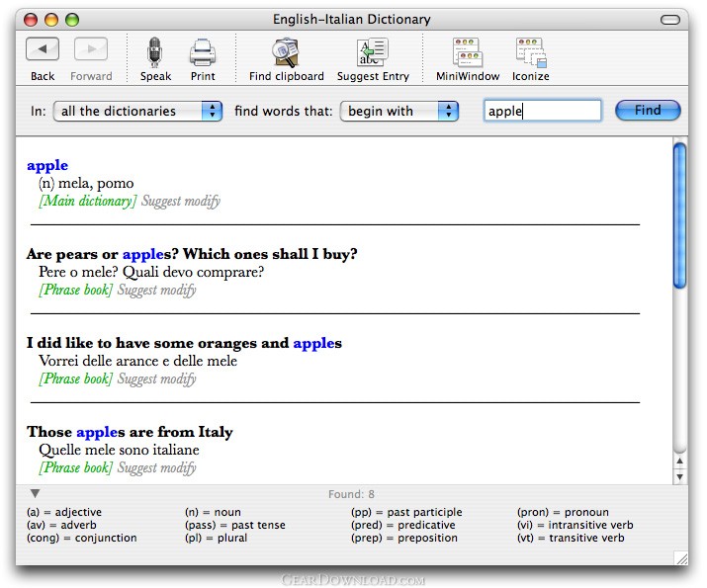Image resolution: width=707 pixels, height=588 pixels.
Task: Click the Iconize toolbar icon
Action: [531, 52]
